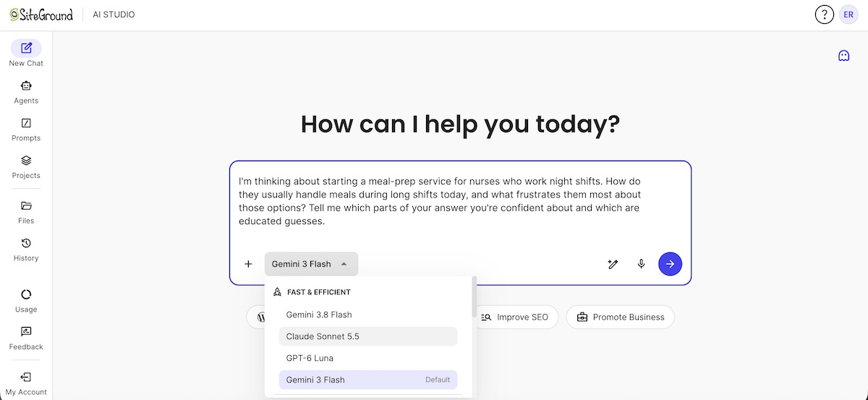Activate the microphone voice input
The image size is (868, 400).
[x=641, y=264]
